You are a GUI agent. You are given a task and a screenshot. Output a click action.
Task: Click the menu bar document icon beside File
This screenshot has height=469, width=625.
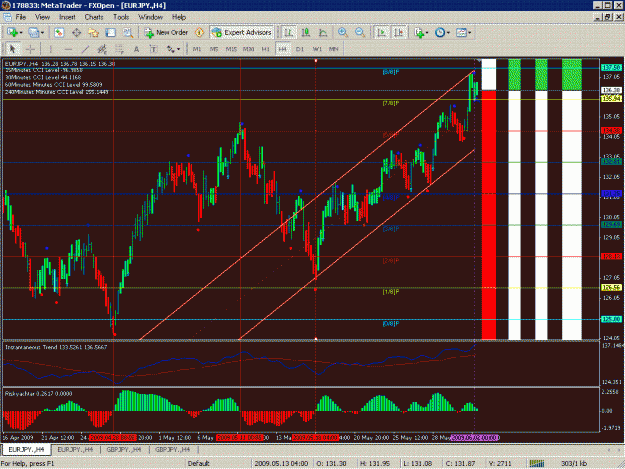(7, 17)
